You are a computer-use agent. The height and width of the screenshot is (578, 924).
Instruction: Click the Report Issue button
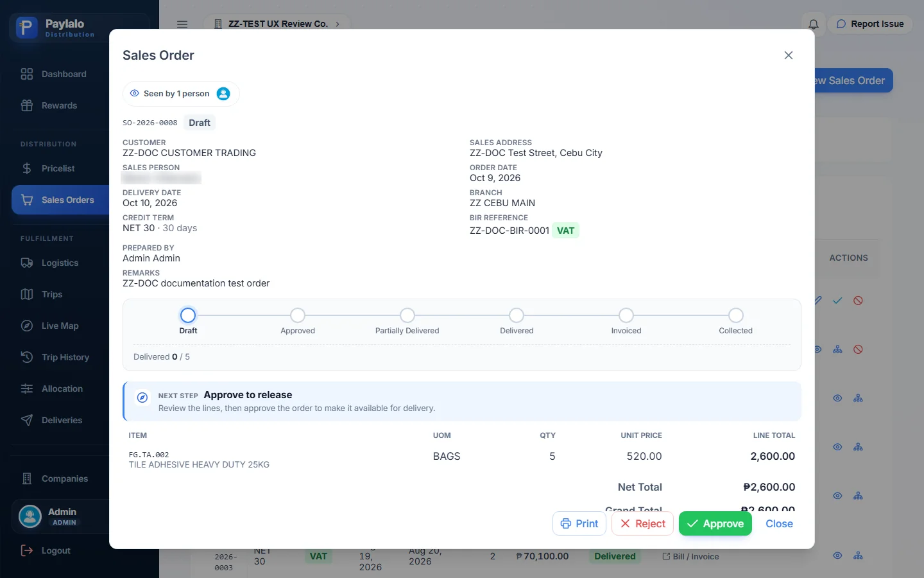coord(870,24)
